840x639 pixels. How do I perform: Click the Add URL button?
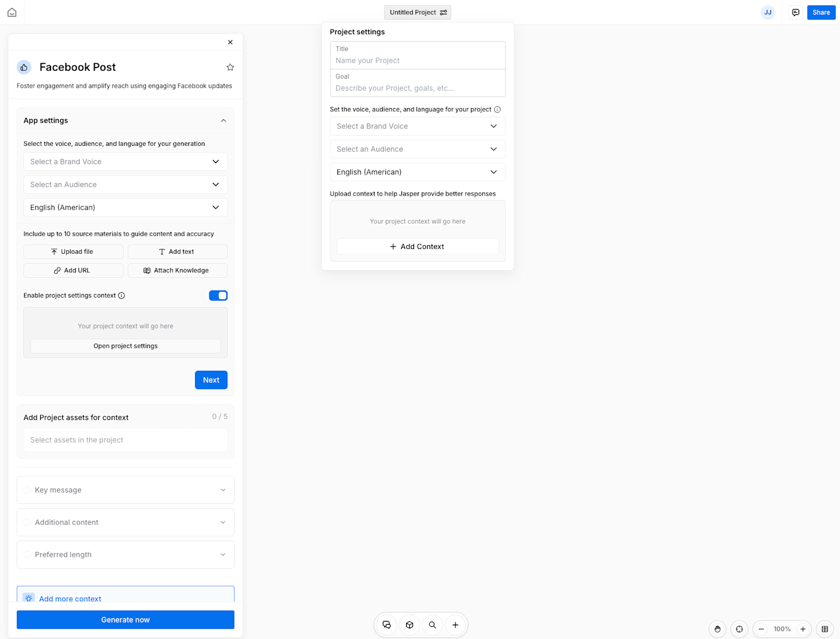point(73,271)
